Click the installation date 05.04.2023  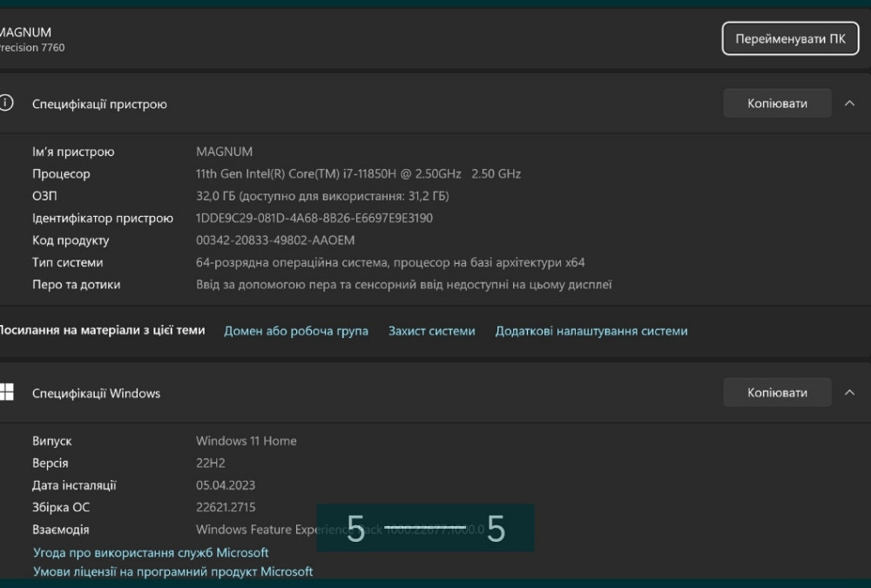tap(226, 485)
